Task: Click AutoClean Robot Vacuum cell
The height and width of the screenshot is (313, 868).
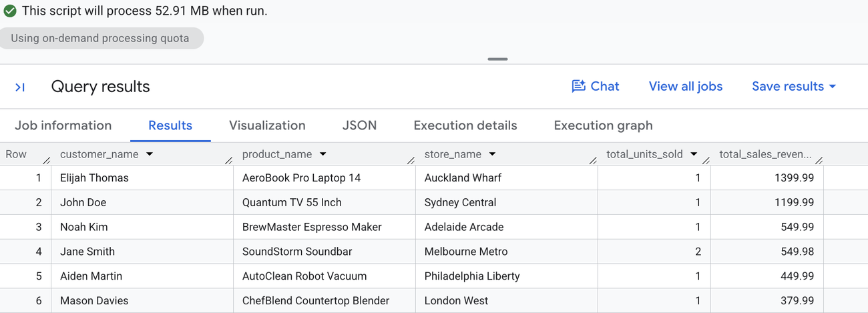Action: (324, 276)
